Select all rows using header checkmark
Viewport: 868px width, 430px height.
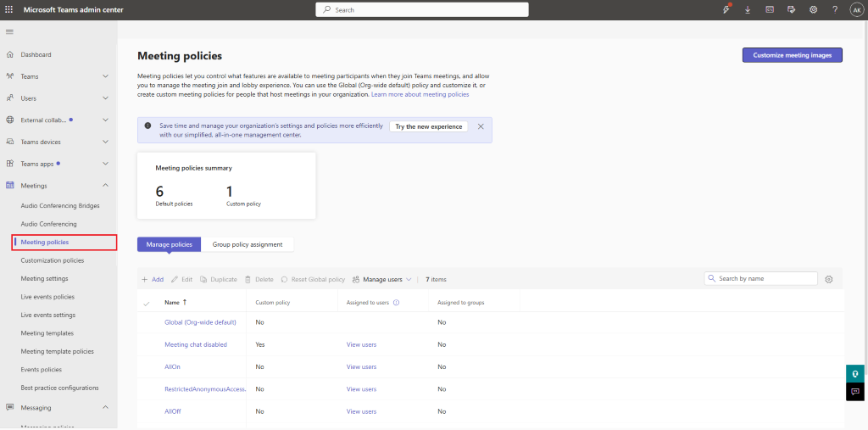click(x=147, y=303)
